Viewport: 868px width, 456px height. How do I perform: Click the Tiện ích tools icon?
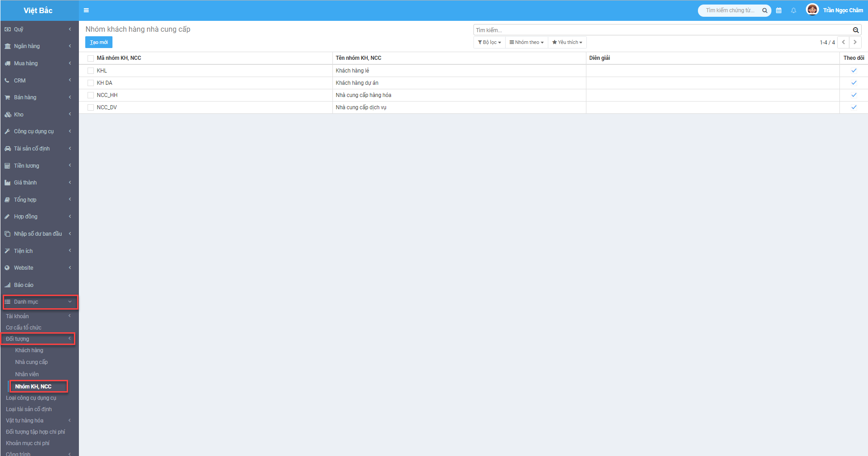click(x=7, y=251)
